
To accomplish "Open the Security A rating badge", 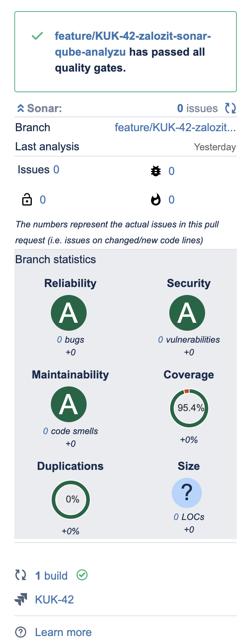I will click(187, 313).
